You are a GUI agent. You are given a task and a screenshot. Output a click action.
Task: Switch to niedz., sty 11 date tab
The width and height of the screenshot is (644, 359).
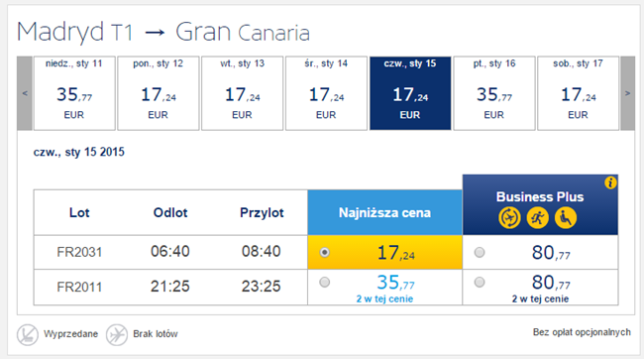pos(74,93)
